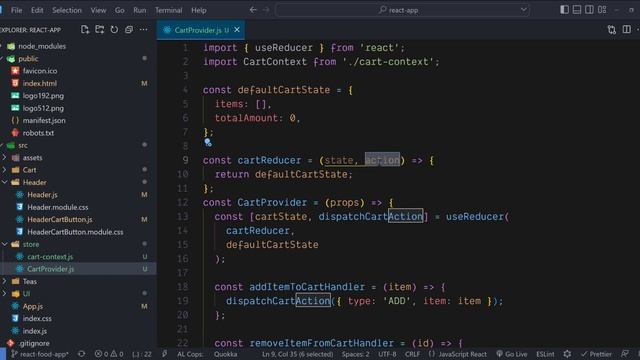Open logo512.png file

43,108
